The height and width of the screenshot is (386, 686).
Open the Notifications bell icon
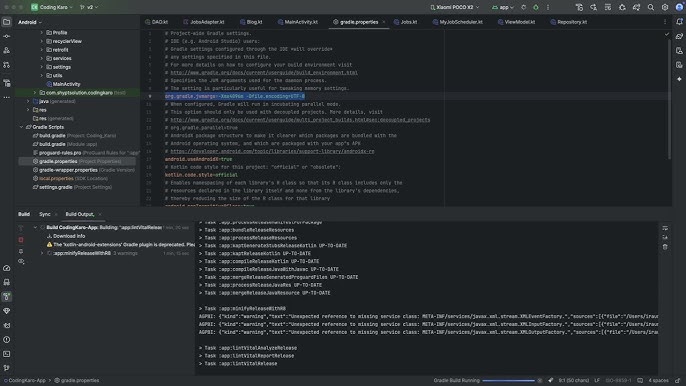679,22
